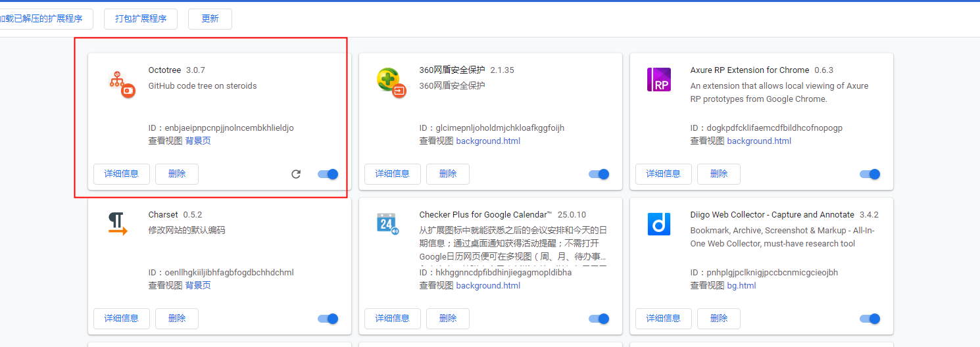Screen dimensions: 980x347
Task: Open 详细信息 for Charset
Action: click(x=122, y=319)
